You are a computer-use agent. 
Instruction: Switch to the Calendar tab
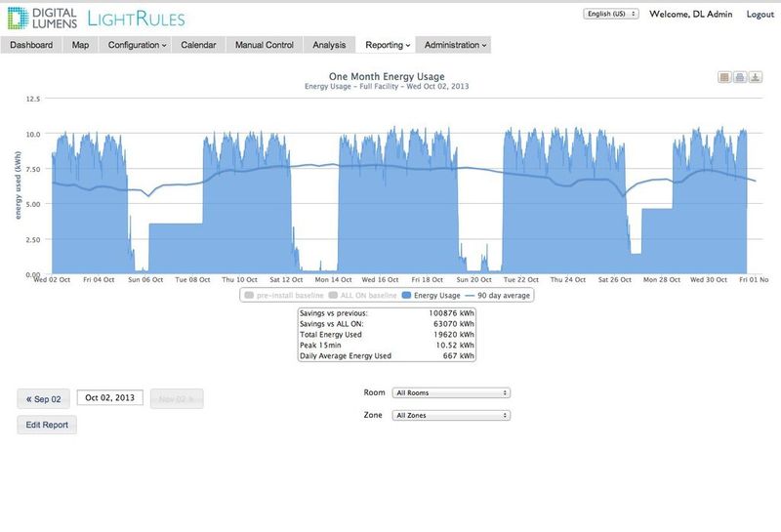[198, 45]
